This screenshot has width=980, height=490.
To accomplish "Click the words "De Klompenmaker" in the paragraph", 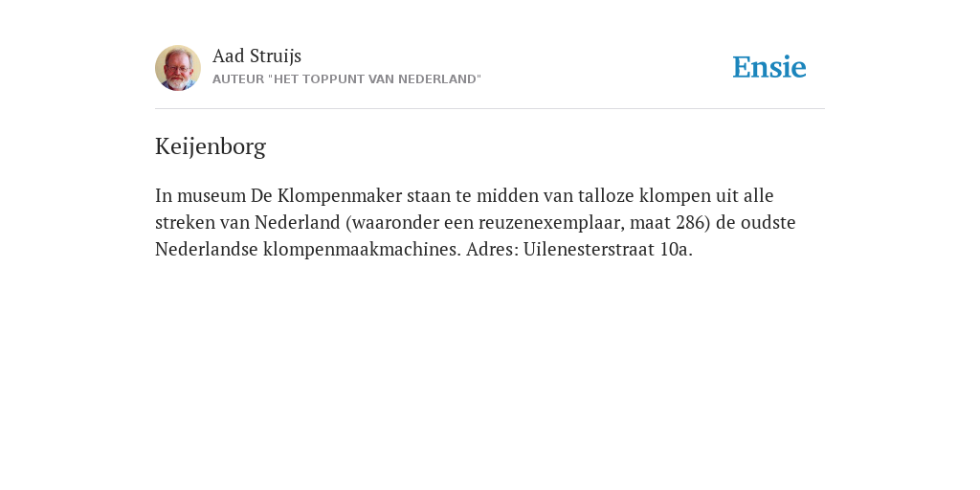I will [326, 195].
